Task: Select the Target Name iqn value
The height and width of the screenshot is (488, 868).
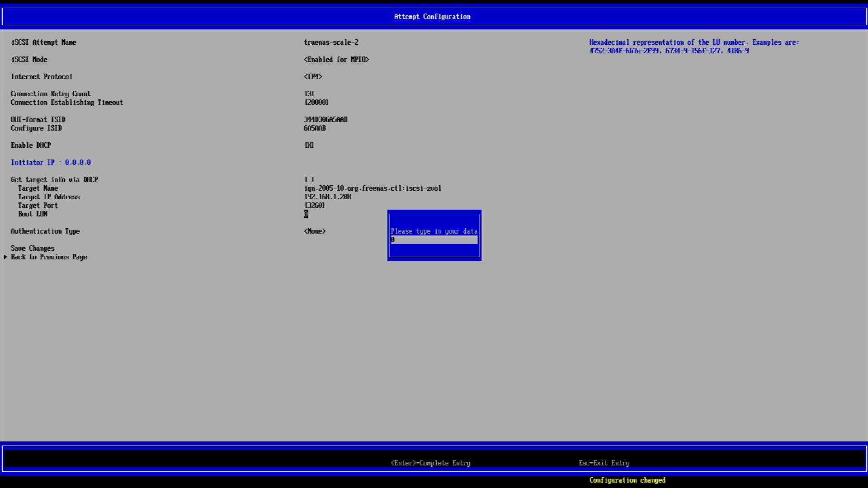Action: (373, 188)
